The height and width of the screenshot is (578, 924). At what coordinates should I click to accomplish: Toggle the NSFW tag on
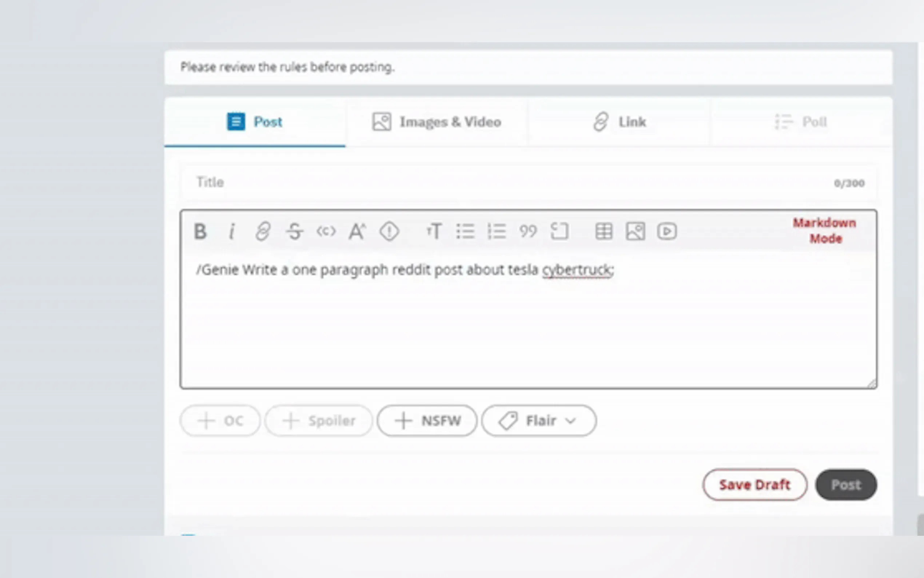tap(427, 420)
